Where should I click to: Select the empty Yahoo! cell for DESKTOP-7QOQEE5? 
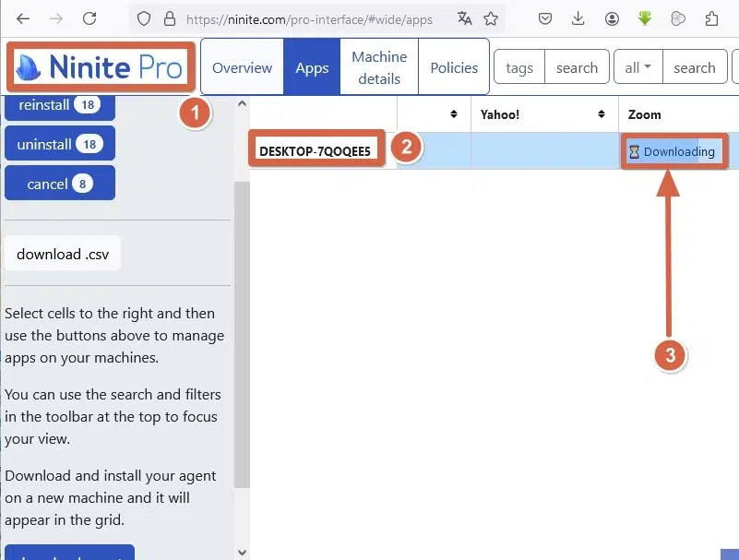[x=544, y=151]
